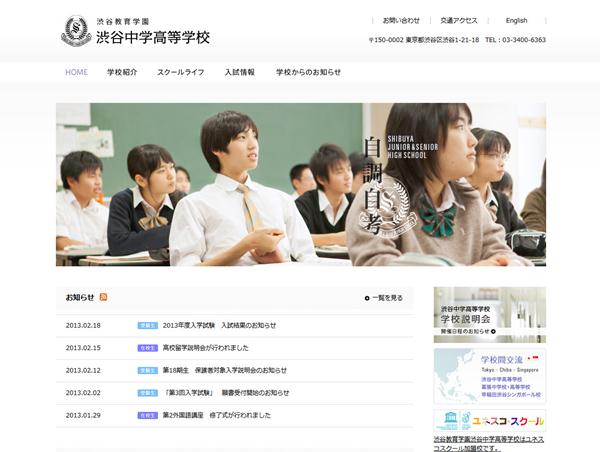The image size is (600, 452).
Task: Switch to the English site link
Action: coord(517,21)
